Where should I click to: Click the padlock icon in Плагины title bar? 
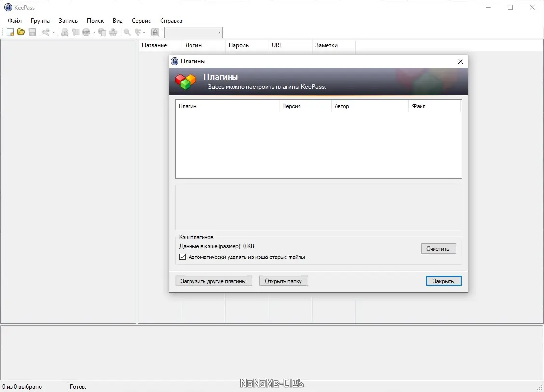(175, 61)
